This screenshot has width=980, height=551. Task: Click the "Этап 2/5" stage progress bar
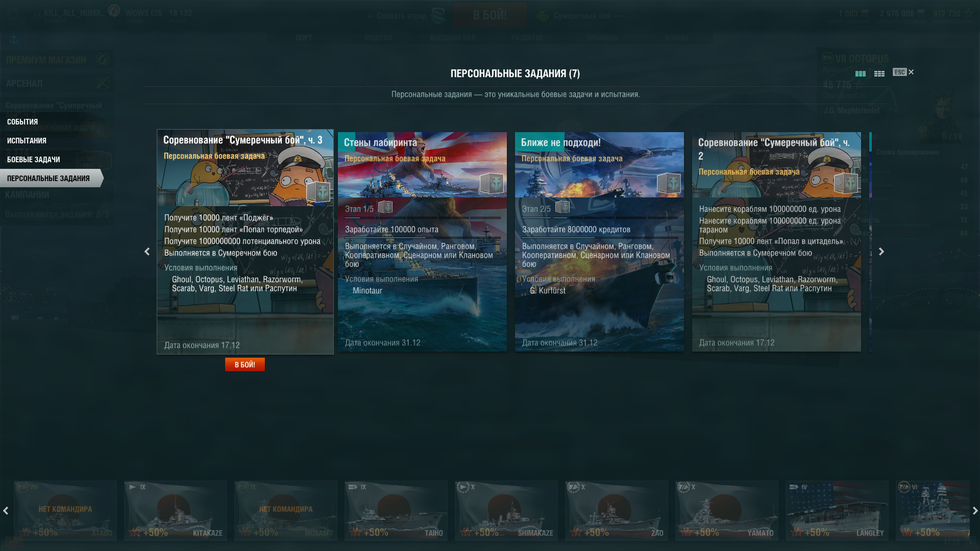point(600,218)
